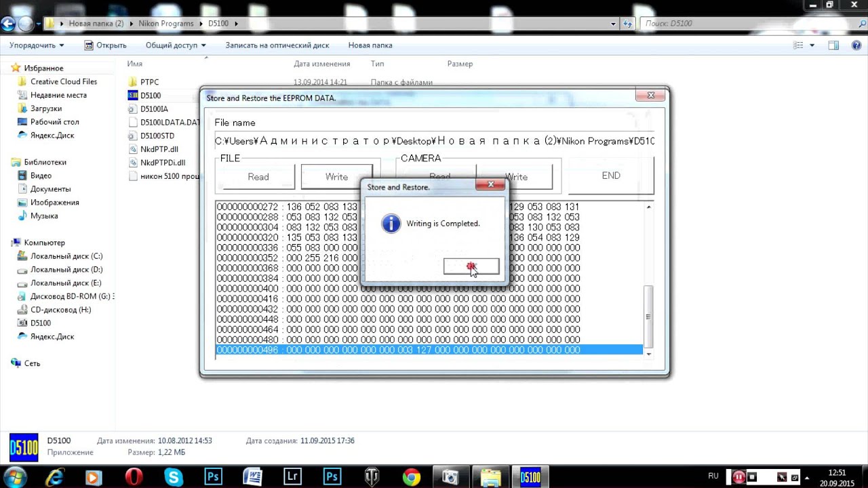Open the Общий доступ dropdown
This screenshot has width=868, height=488.
point(175,45)
